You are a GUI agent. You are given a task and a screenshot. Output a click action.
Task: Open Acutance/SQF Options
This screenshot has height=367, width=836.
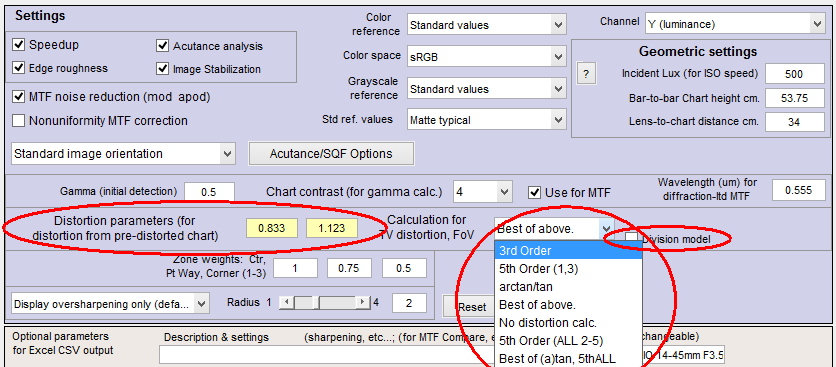[331, 154]
